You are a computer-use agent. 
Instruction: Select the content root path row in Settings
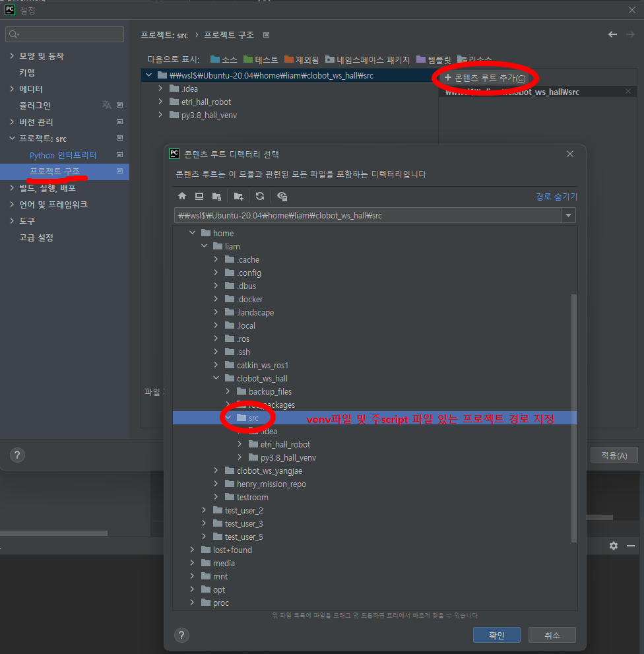coord(290,75)
